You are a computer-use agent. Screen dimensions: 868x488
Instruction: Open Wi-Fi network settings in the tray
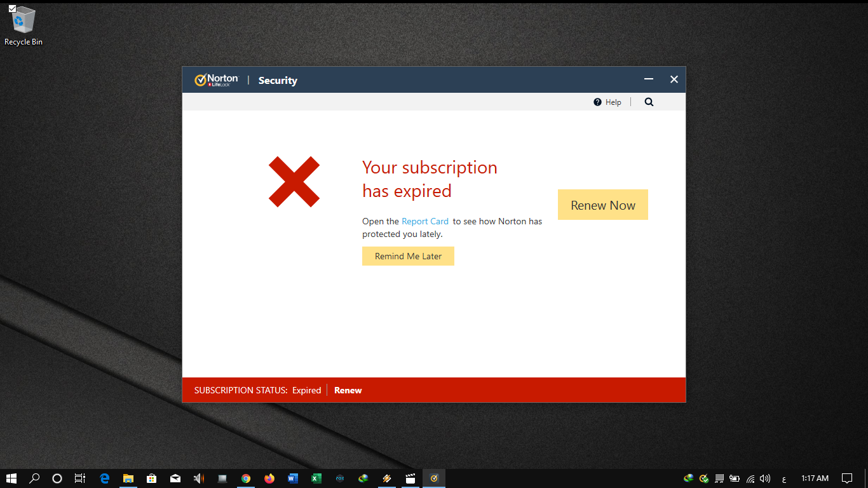[x=750, y=478]
